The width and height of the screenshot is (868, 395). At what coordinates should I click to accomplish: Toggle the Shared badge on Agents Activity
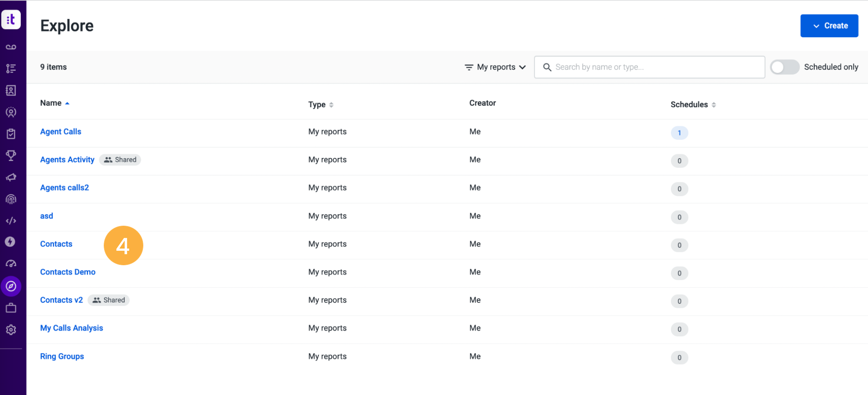[x=120, y=160]
